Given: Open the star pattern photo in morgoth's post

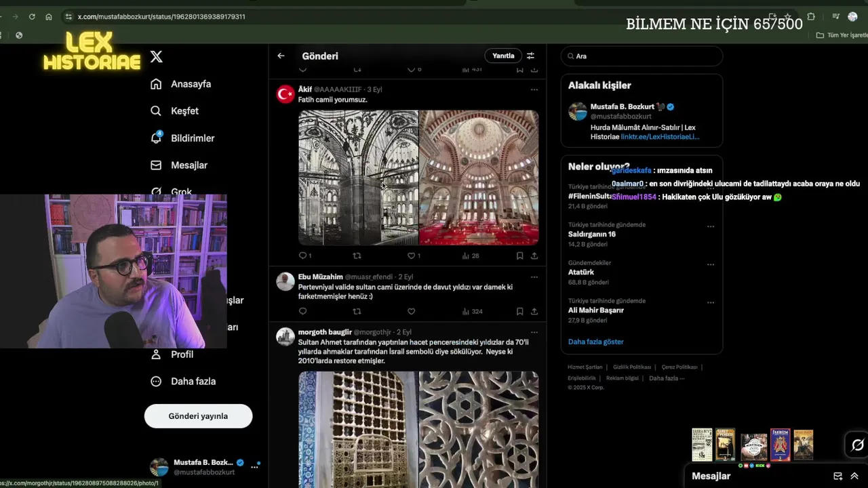Looking at the screenshot, I should click(479, 429).
